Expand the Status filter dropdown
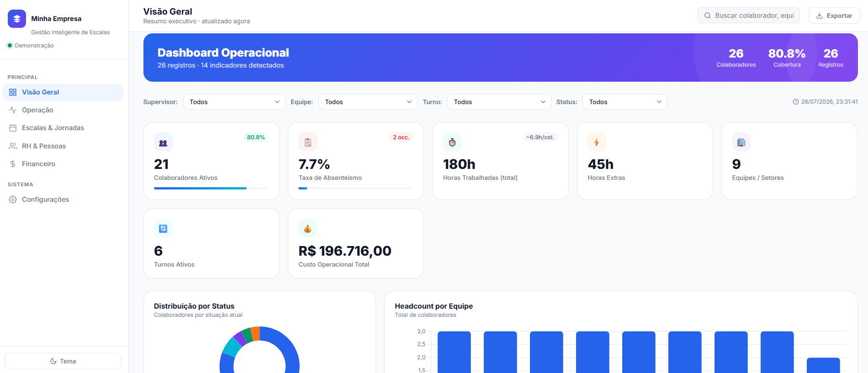 625,102
